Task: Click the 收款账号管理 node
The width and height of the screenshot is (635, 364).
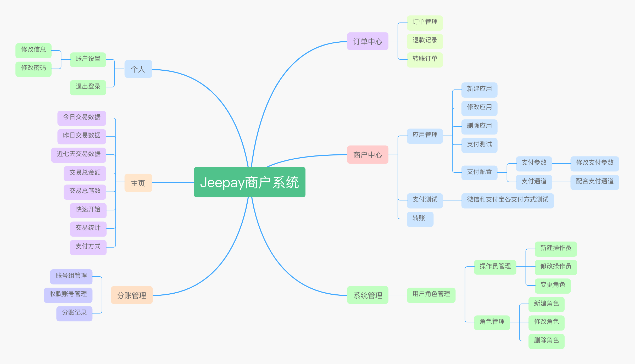Action: point(68,294)
